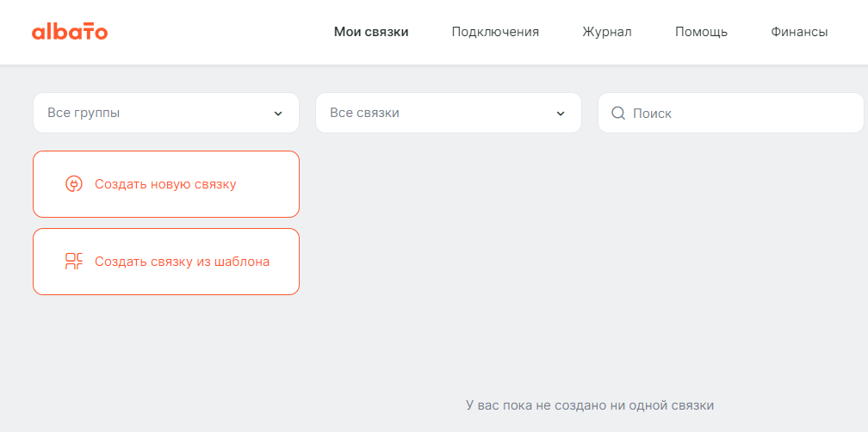868x432 pixels.
Task: Click the albato logo
Action: [x=70, y=32]
